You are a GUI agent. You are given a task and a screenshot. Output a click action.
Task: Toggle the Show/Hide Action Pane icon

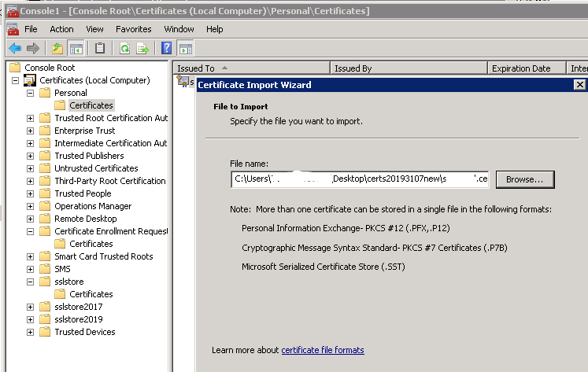coord(185,49)
